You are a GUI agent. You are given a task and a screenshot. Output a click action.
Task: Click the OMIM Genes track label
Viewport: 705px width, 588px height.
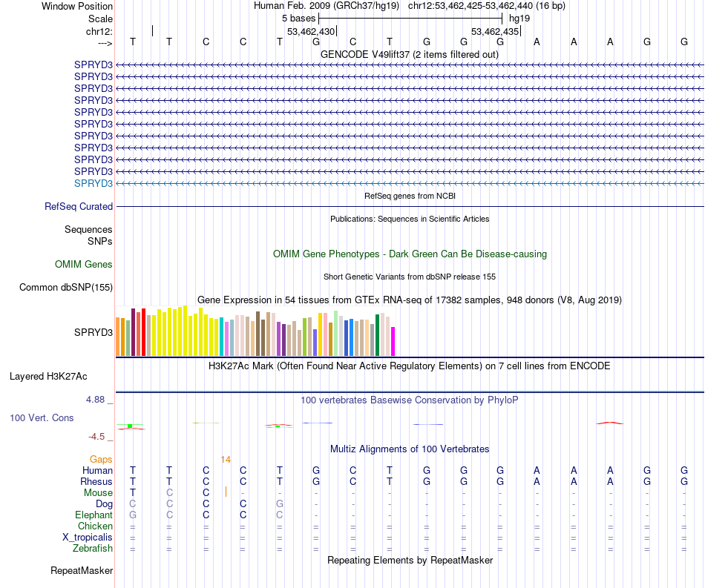coord(84,264)
